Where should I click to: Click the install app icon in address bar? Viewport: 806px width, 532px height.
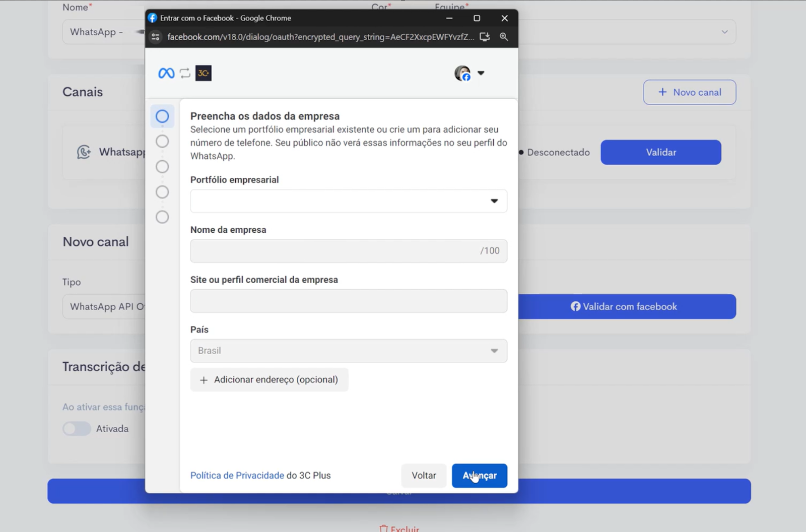point(485,37)
